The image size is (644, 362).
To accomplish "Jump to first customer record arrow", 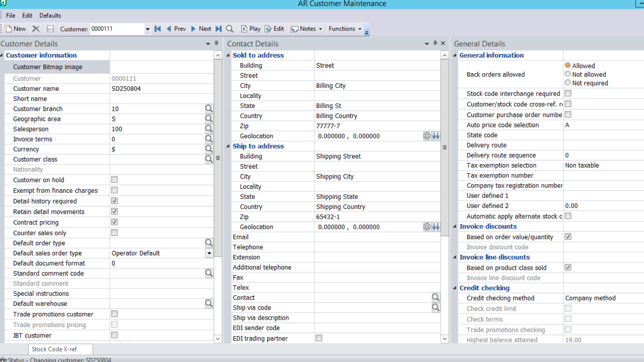I will coord(158,29).
